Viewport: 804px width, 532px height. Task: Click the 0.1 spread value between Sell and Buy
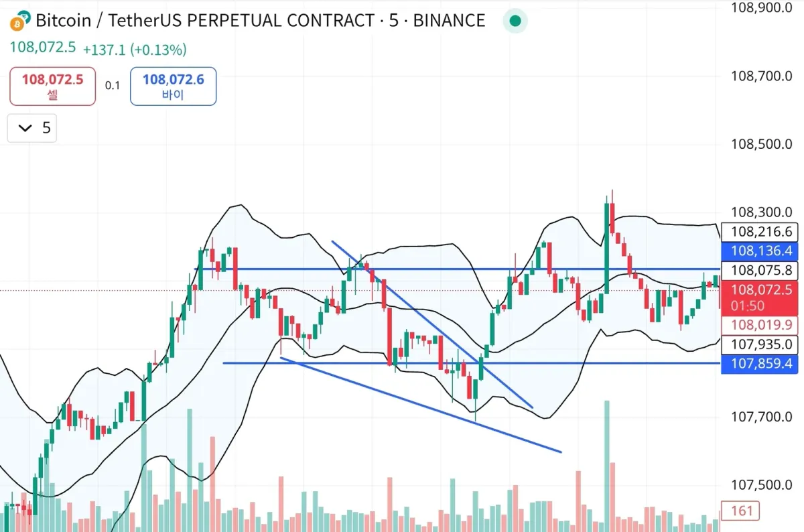(112, 86)
